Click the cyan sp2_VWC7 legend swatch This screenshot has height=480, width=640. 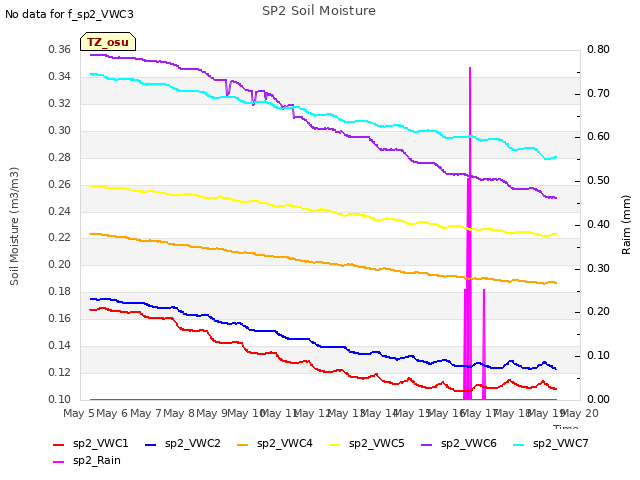coord(519,445)
